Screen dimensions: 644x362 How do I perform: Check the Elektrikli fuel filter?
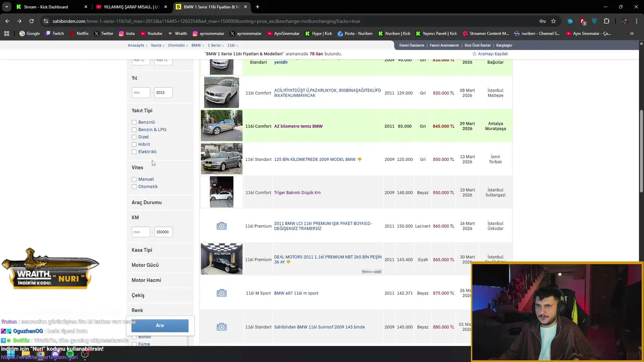click(134, 152)
